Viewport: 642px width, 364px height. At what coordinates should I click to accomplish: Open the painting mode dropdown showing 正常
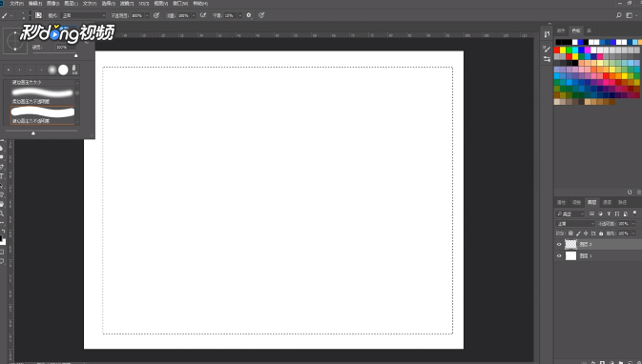(84, 15)
